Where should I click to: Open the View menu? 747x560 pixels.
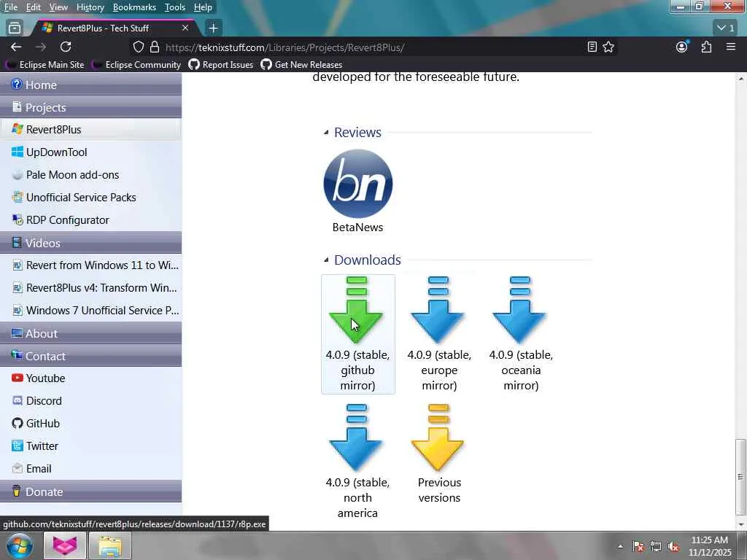pos(58,7)
